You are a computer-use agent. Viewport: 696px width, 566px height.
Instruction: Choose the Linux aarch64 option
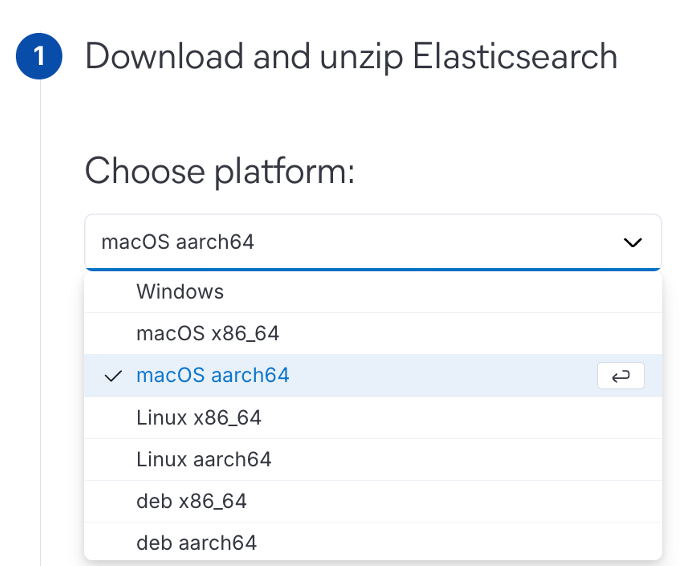(373, 459)
